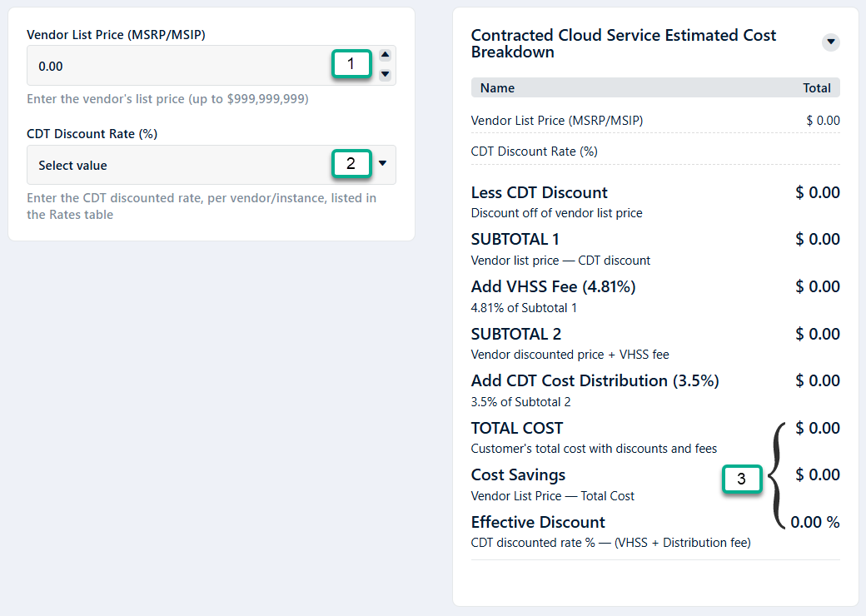
Task: Collapse the Cost Breakdown panel
Action: tap(831, 42)
